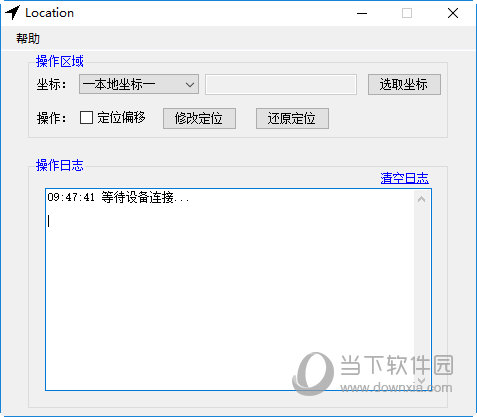Minimize the Location window
The height and width of the screenshot is (417, 477).
pyautogui.click(x=362, y=13)
